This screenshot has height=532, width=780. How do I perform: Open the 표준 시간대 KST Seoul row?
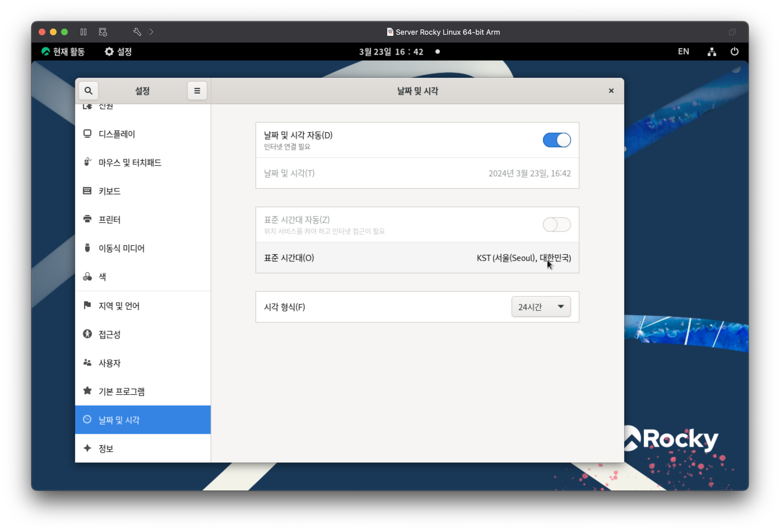417,258
